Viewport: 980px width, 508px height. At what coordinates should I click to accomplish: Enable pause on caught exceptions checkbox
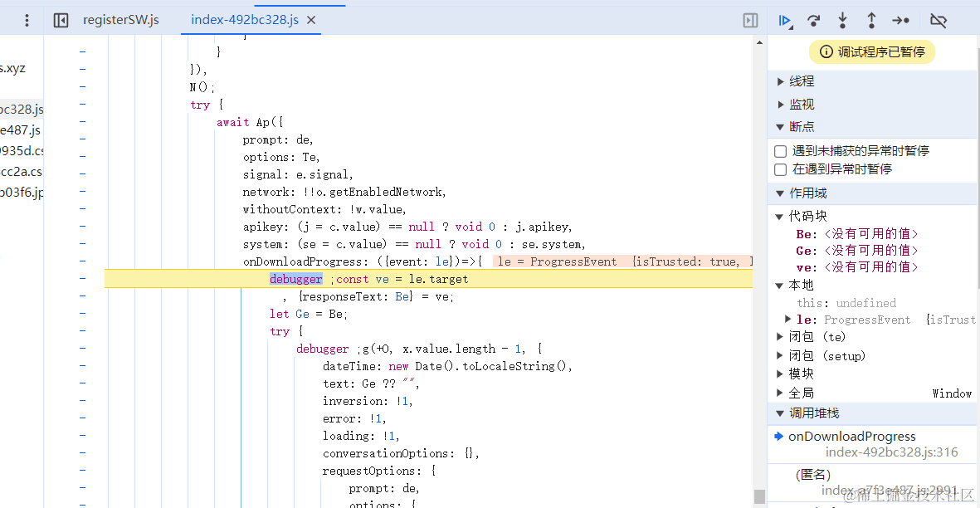(780, 169)
